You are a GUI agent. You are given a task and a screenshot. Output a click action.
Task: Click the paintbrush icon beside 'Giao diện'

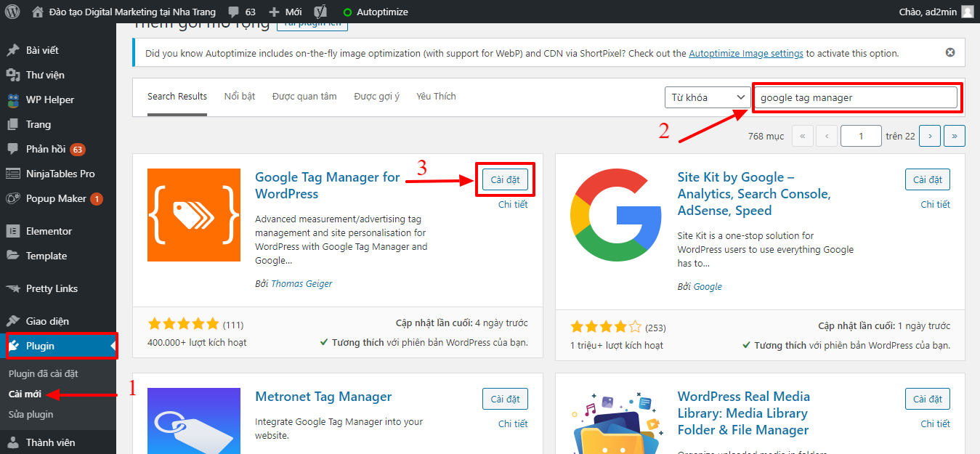(13, 321)
